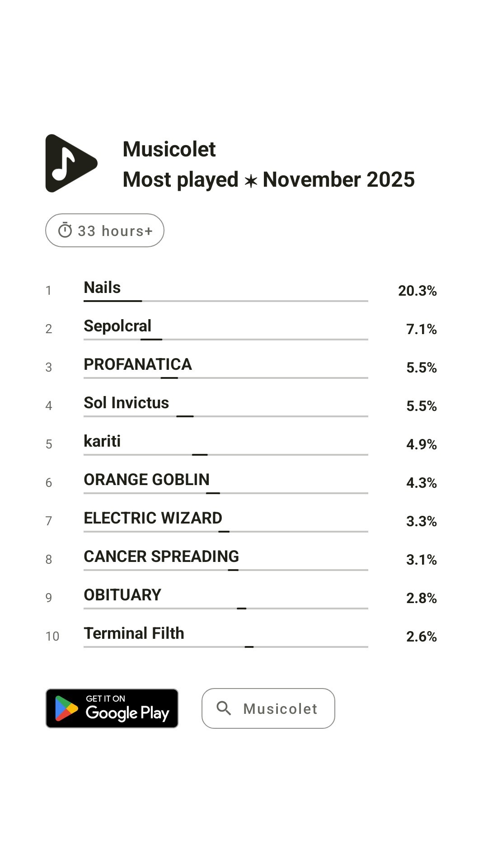Select the 33 hours+ listening time chip

pos(105,231)
